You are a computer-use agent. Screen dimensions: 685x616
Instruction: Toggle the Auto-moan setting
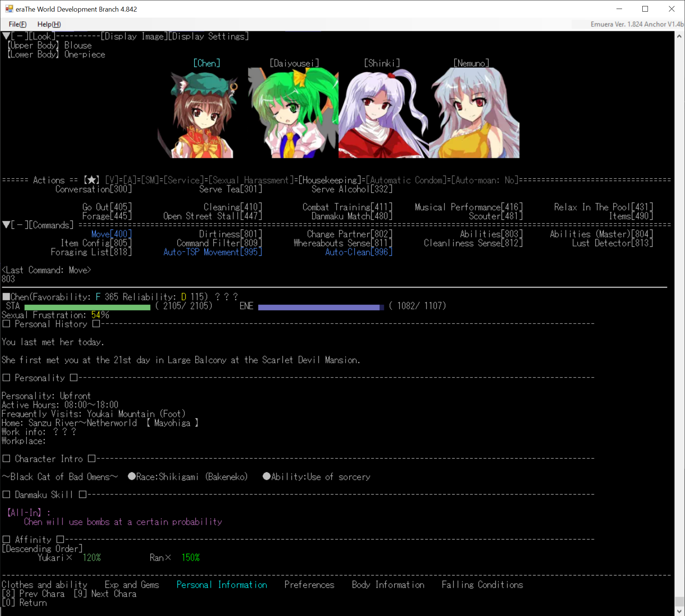click(x=485, y=180)
